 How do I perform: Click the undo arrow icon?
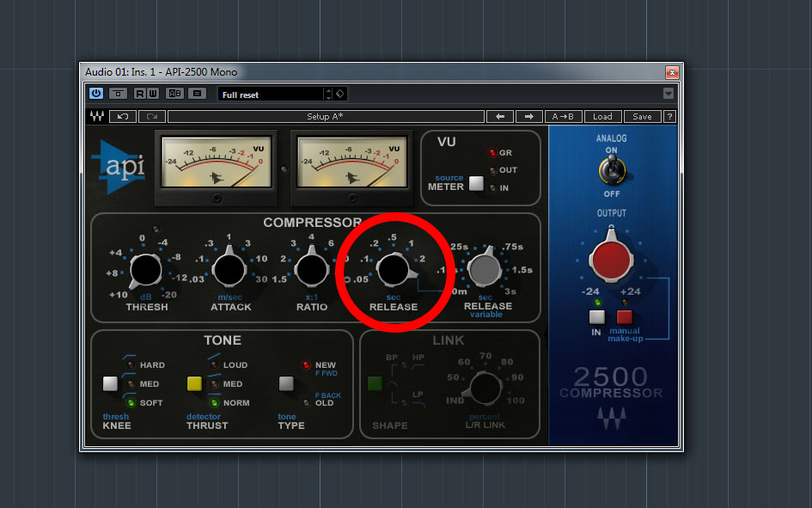pos(123,117)
